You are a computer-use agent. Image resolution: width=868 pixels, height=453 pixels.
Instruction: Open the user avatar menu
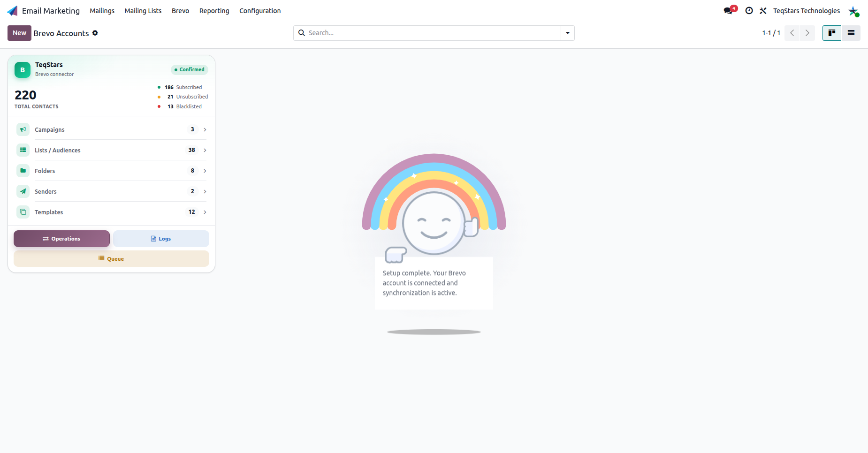853,11
